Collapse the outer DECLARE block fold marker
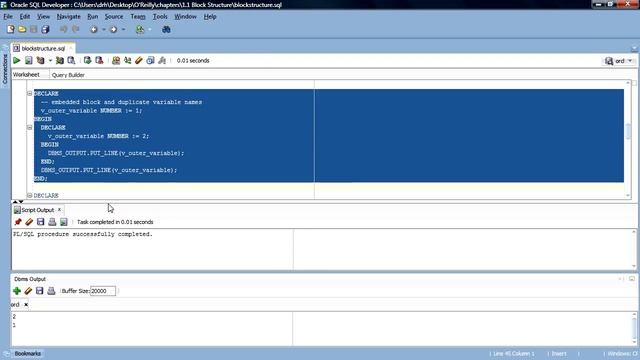 tap(29, 93)
